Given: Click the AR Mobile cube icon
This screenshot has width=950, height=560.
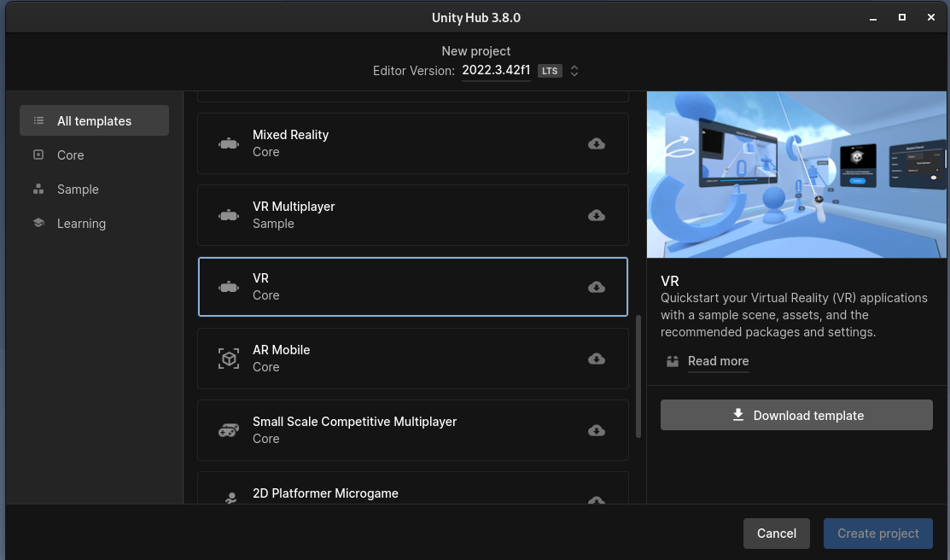Looking at the screenshot, I should [228, 359].
